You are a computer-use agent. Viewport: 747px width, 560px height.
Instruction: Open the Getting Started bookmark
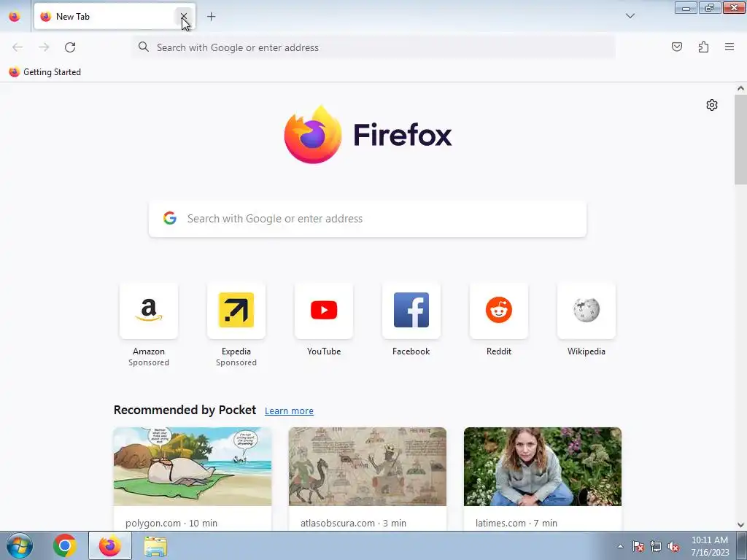[45, 72]
